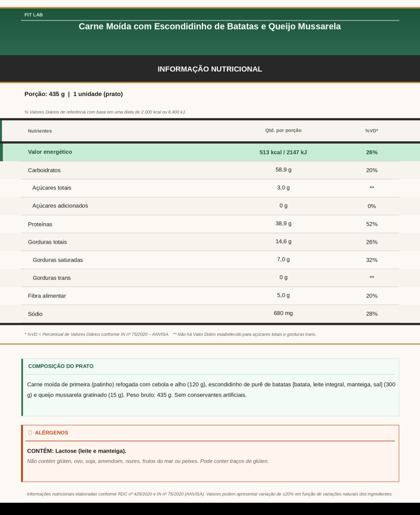
Task: Select the dish title heading
Action: pyautogui.click(x=210, y=26)
